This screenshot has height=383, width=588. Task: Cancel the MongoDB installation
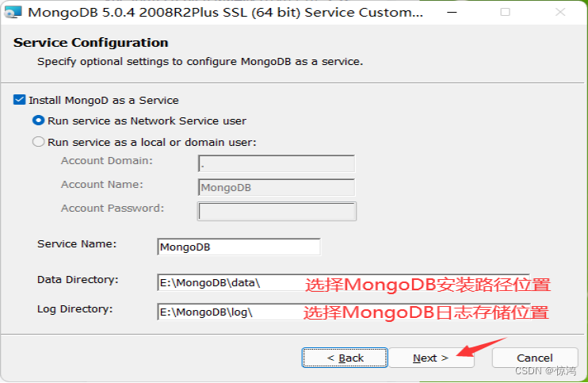point(535,358)
